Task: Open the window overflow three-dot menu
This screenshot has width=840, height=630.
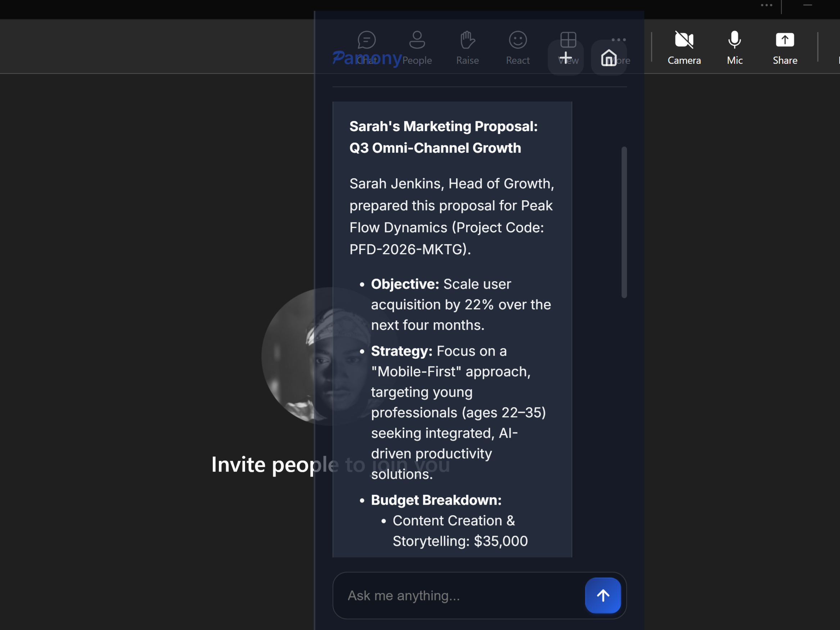Action: (x=766, y=5)
